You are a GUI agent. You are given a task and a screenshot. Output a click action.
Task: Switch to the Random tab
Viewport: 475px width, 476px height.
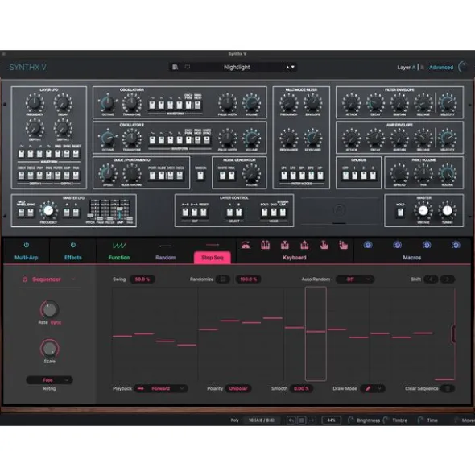[x=165, y=258]
